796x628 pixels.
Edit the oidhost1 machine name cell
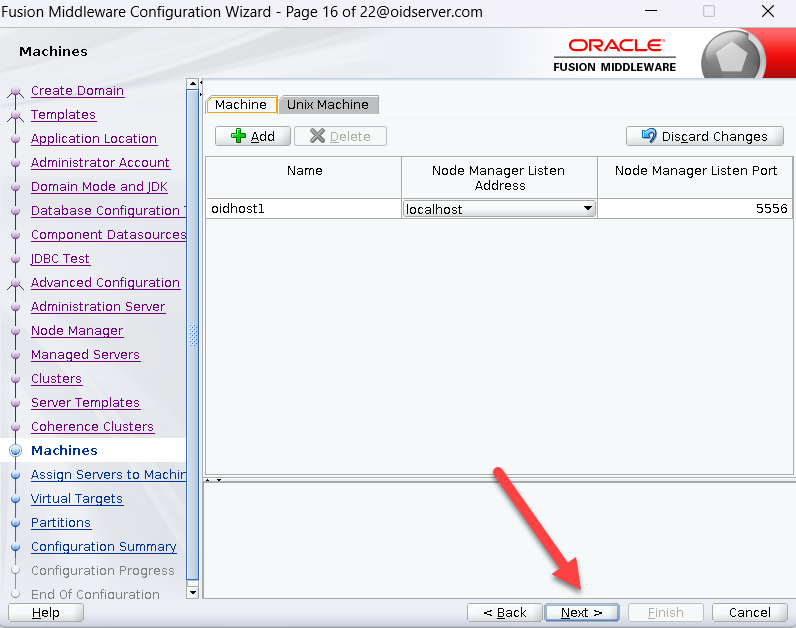point(303,209)
